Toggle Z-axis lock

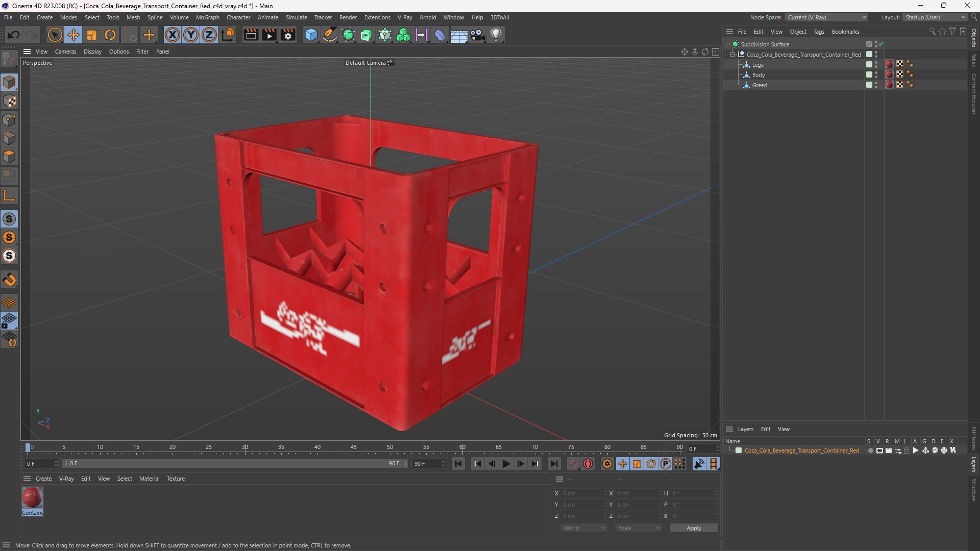(x=209, y=35)
